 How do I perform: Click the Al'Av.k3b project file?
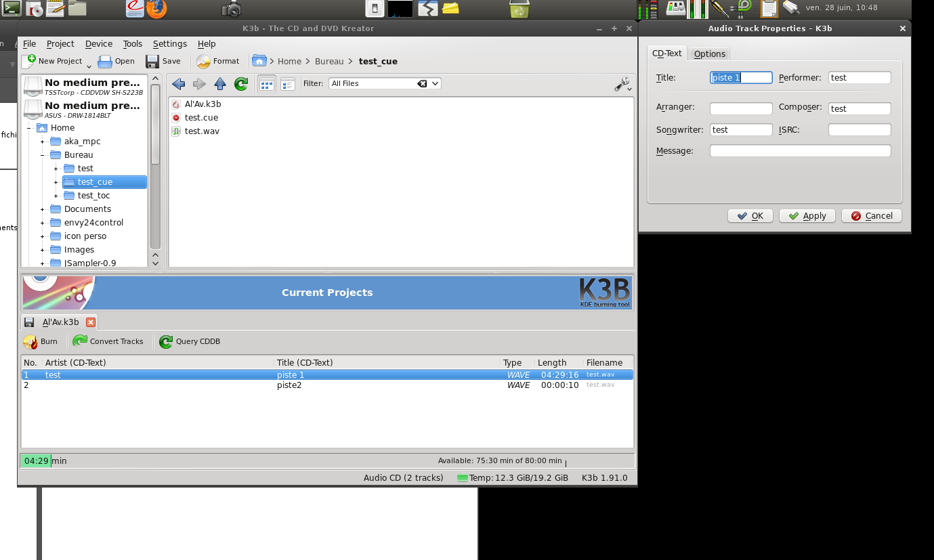[x=196, y=104]
